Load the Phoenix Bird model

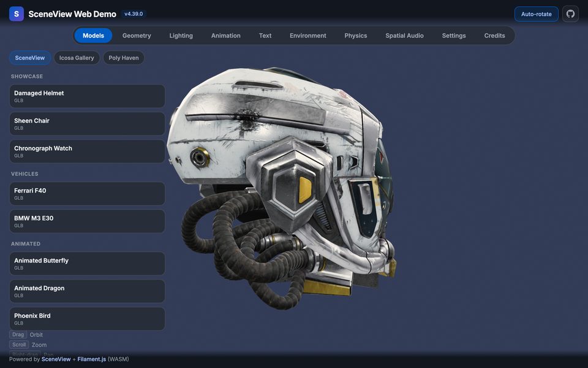pos(87,319)
